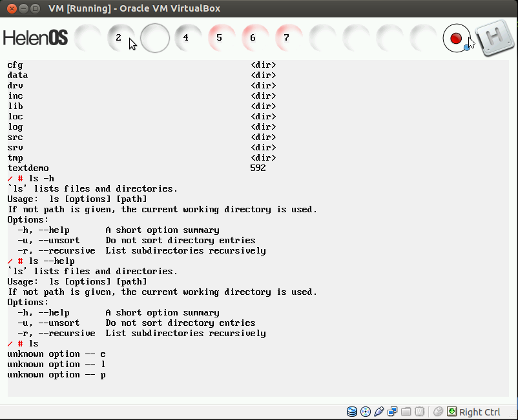Click the HelenOS logo text
Image resolution: width=518 pixels, height=420 pixels.
pyautogui.click(x=36, y=38)
